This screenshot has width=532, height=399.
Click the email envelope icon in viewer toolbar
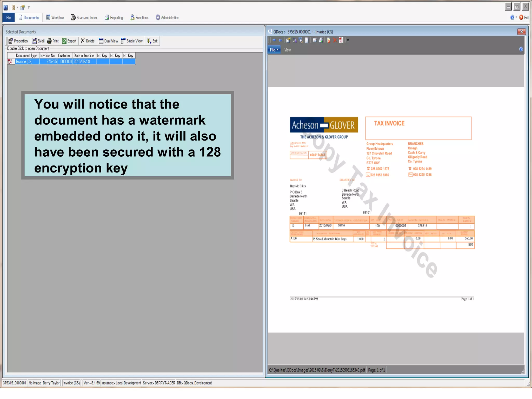pyautogui.click(x=315, y=40)
